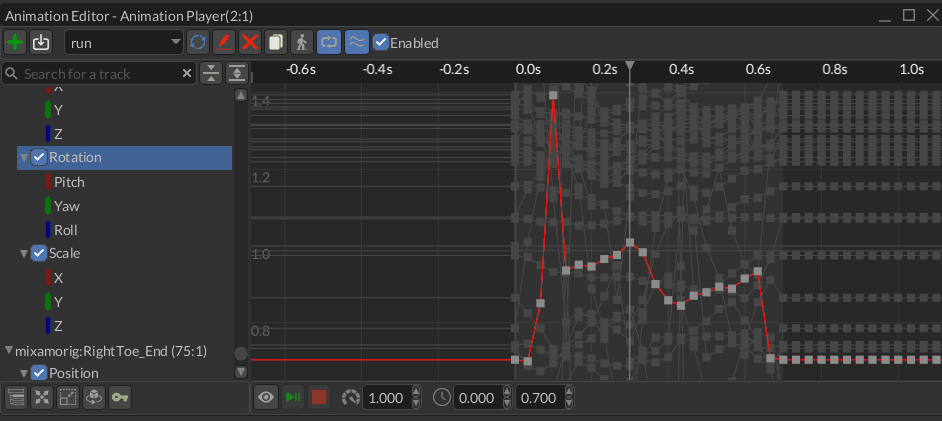Edit the current time field 0.000

479,398
